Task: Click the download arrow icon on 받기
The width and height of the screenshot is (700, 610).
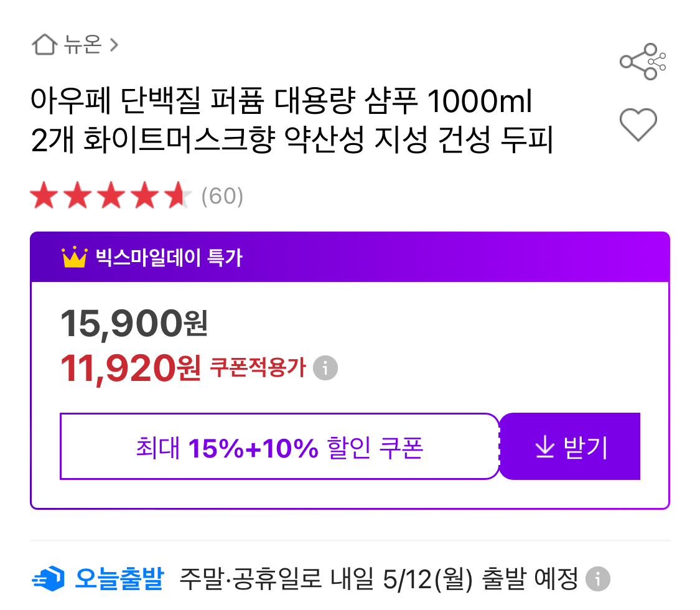Action: tap(544, 448)
